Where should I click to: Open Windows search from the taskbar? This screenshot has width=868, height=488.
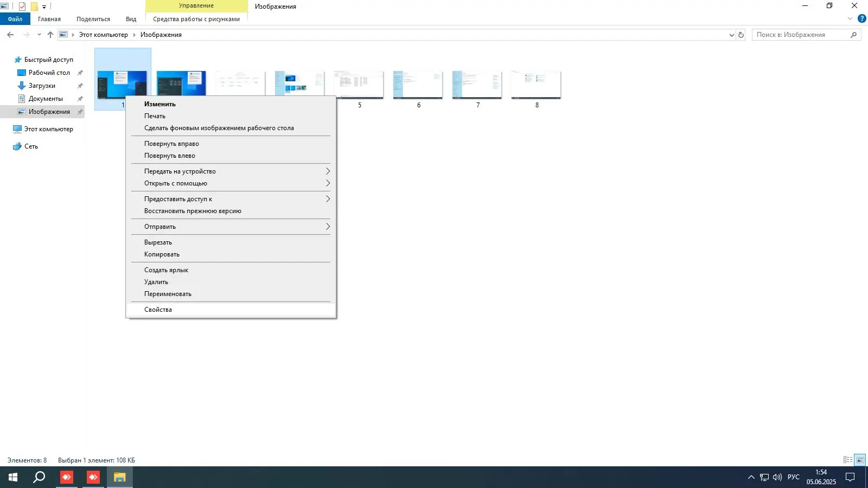(38, 478)
